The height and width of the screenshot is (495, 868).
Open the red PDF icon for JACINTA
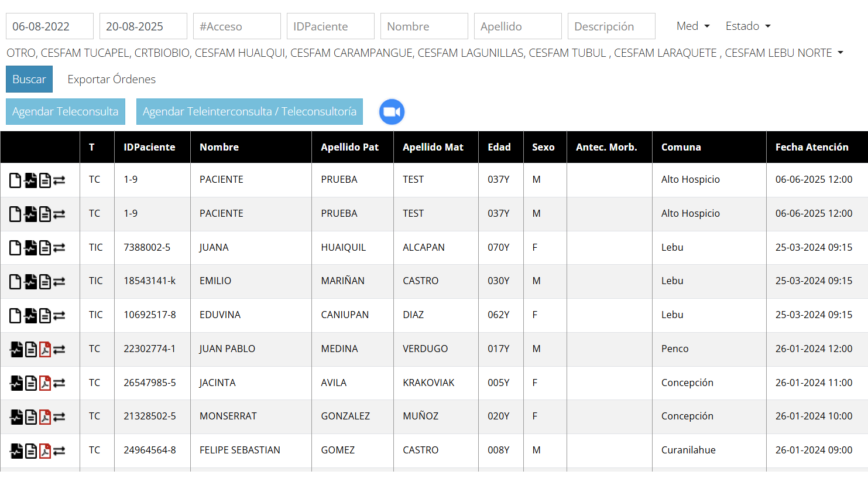click(45, 383)
